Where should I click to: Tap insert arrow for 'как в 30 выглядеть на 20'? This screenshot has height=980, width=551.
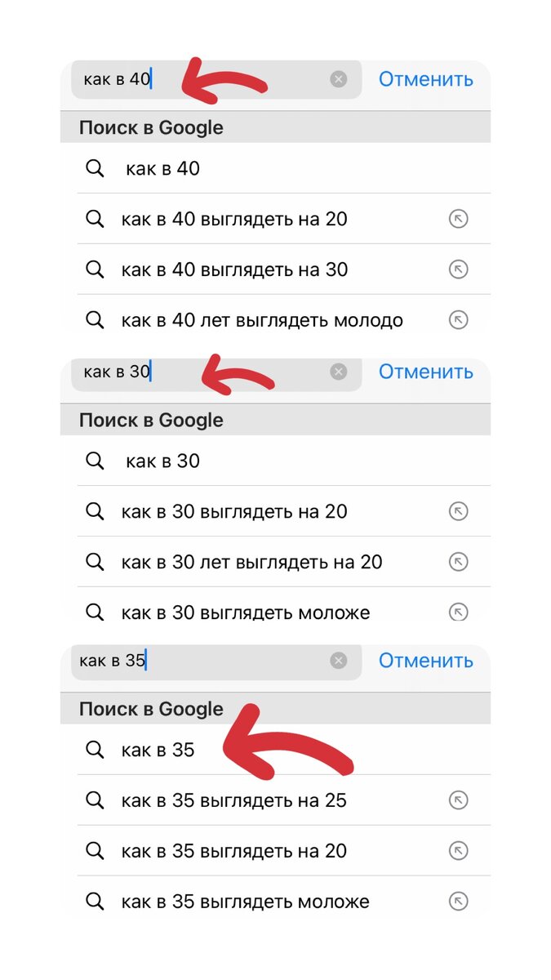click(x=459, y=510)
